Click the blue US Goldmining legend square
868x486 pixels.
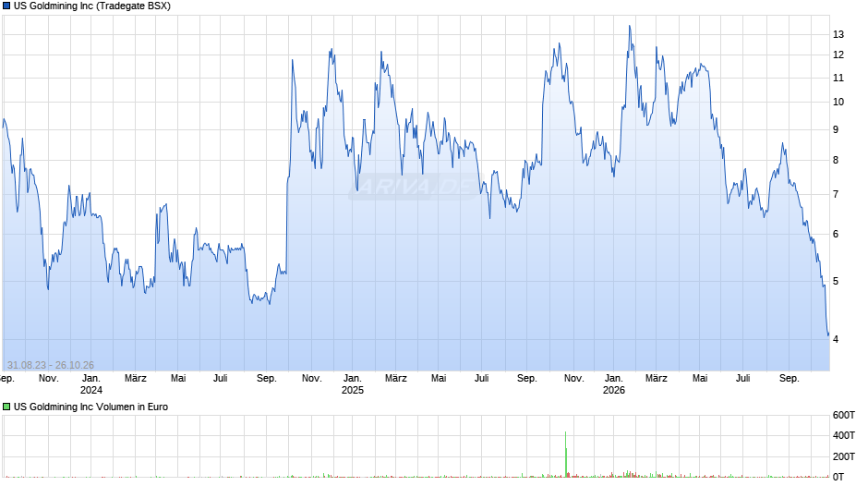pos(6,6)
